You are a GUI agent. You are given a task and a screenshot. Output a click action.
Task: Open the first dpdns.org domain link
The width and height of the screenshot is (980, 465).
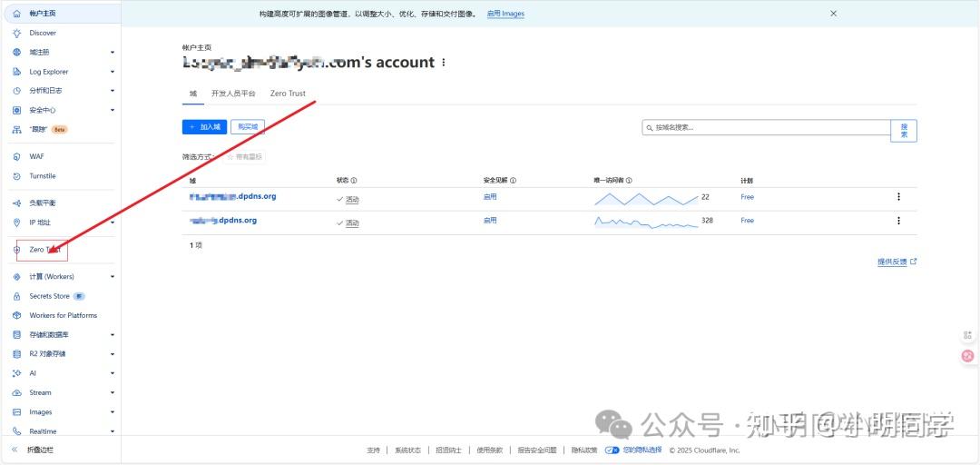pos(233,196)
